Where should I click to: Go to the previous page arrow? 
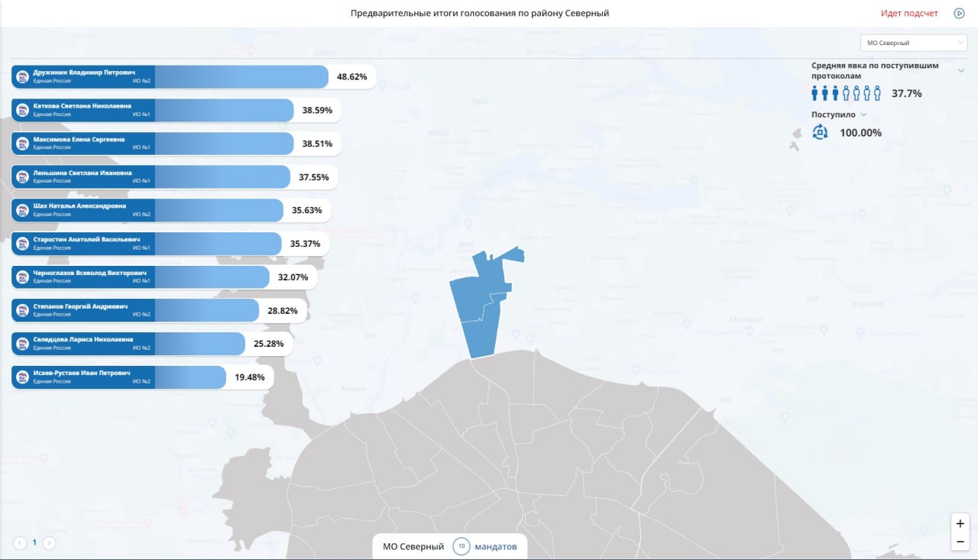[x=20, y=543]
